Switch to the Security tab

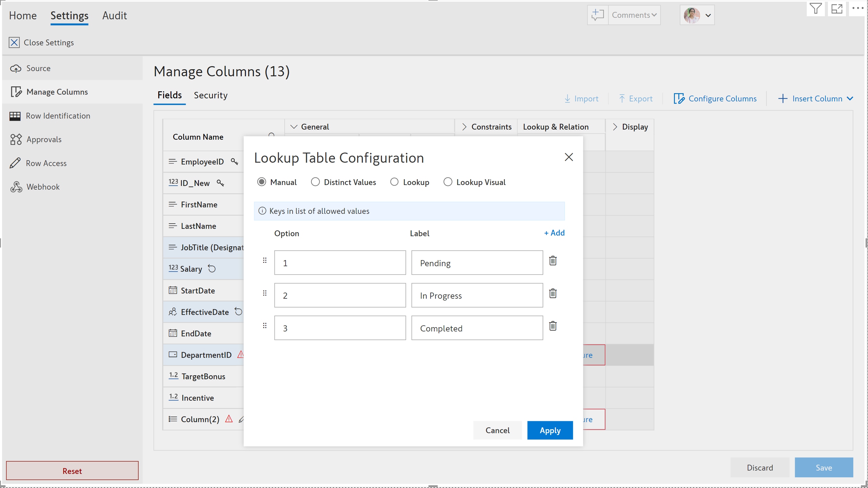[x=211, y=96]
